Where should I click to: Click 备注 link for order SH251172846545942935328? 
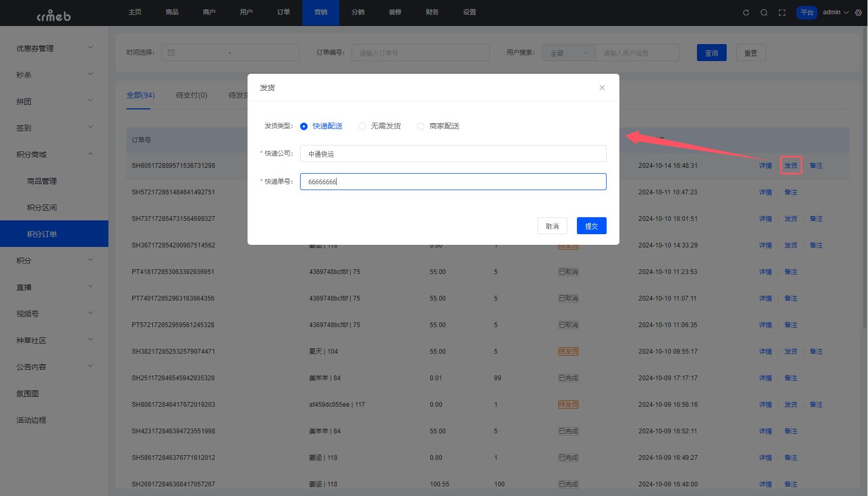[791, 378]
